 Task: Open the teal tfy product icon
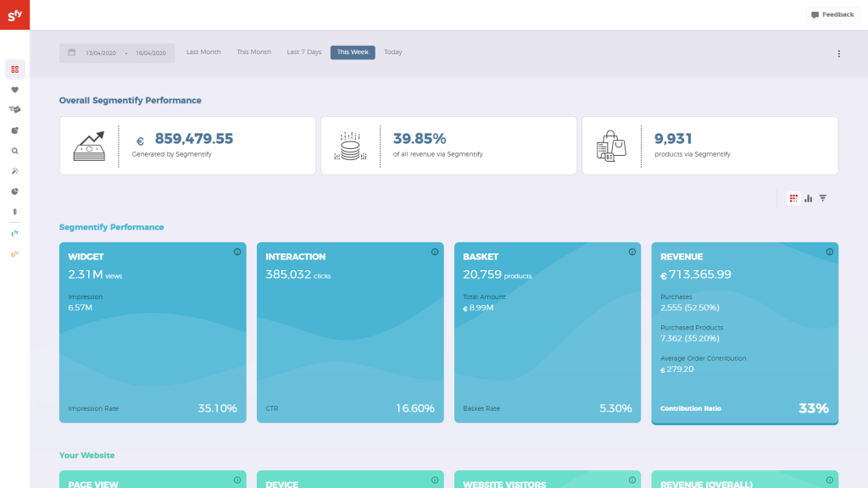point(15,234)
